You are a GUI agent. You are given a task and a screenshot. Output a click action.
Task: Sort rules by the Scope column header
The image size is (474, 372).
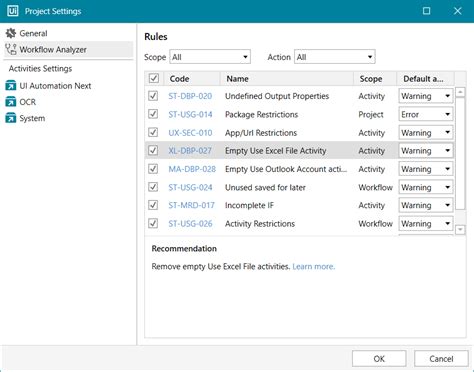[x=375, y=79]
